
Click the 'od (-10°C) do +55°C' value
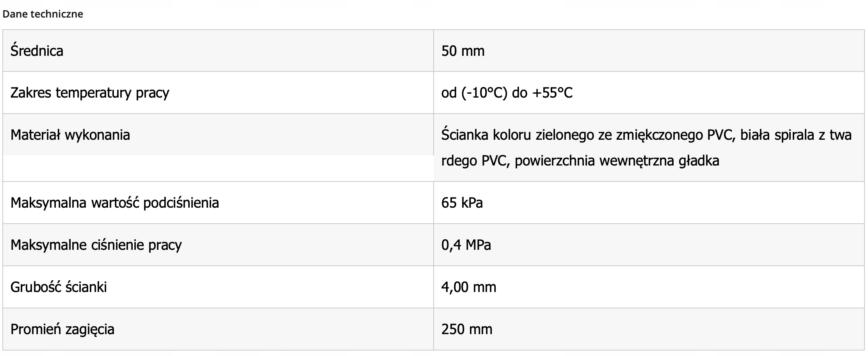[507, 93]
